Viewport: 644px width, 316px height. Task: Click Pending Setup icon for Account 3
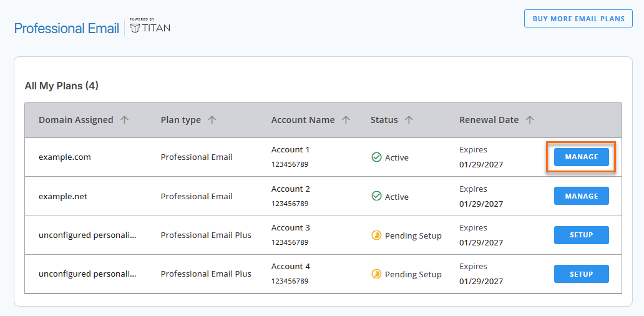point(376,235)
